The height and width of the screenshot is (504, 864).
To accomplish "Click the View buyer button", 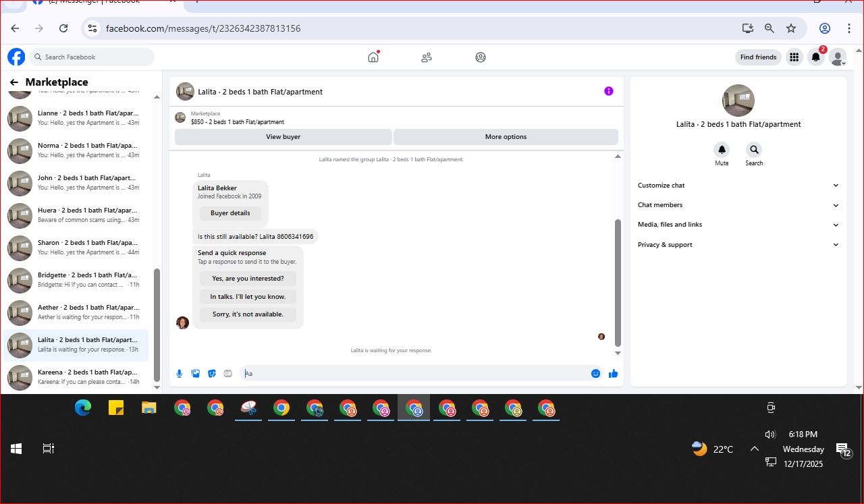I will [x=283, y=137].
